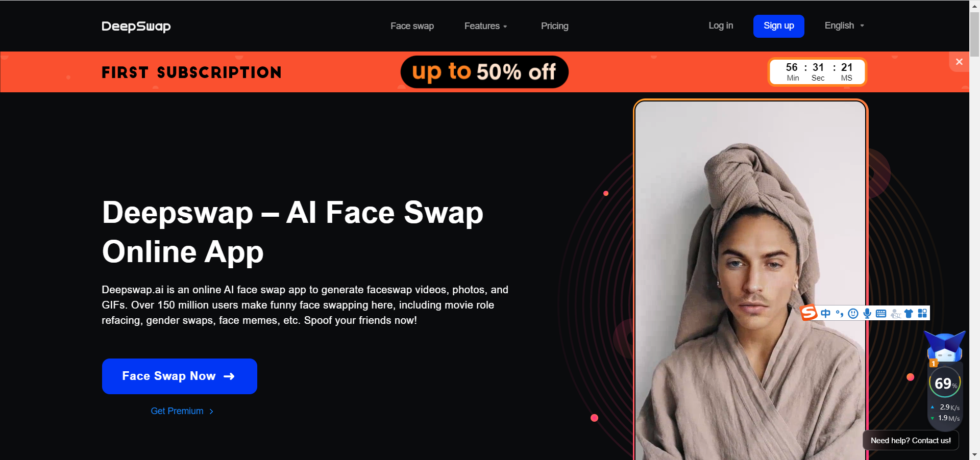Open the IME toolbox grid icon
The width and height of the screenshot is (980, 460).
click(922, 313)
